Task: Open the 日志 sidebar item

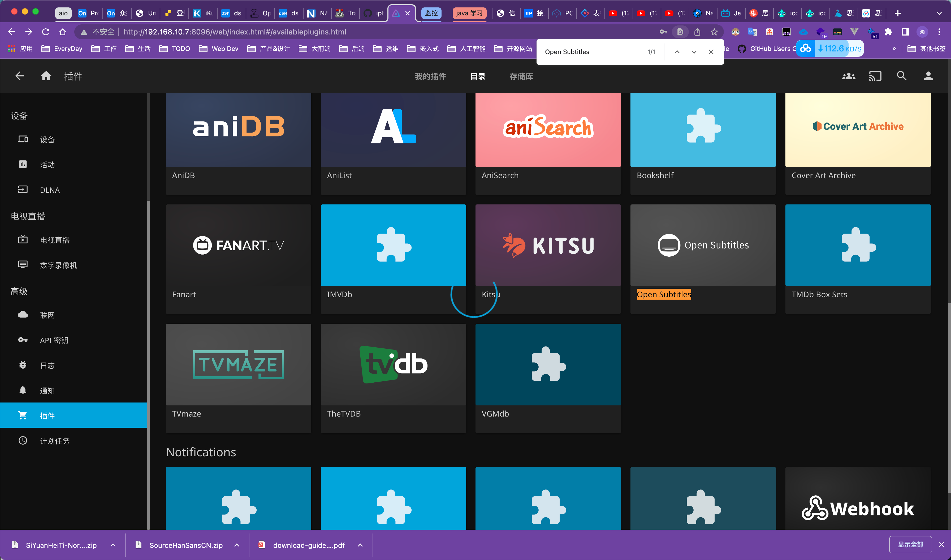Action: [x=47, y=365]
